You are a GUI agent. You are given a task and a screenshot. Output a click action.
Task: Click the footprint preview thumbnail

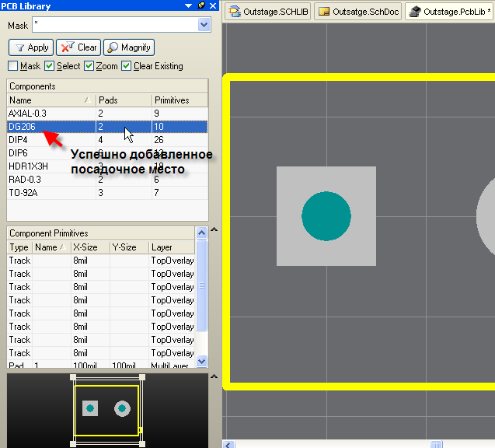coord(106,408)
